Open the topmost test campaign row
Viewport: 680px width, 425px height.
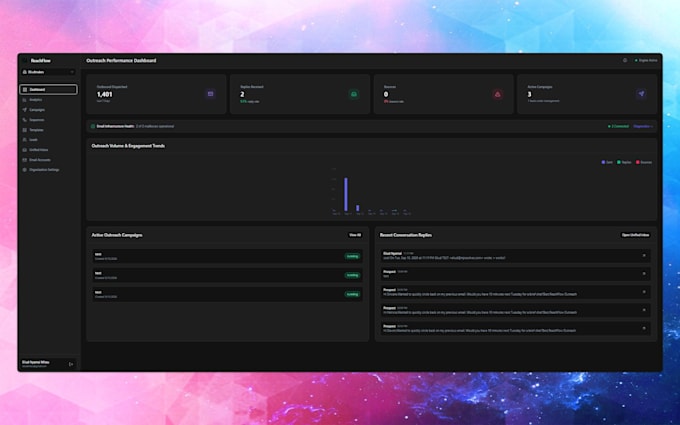227,256
